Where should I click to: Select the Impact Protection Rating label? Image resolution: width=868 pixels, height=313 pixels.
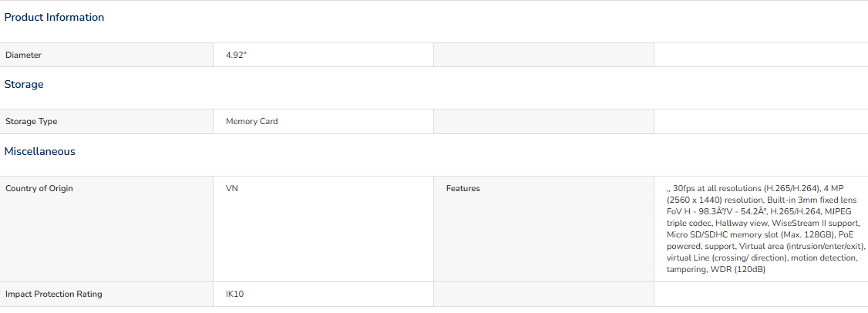pyautogui.click(x=54, y=294)
